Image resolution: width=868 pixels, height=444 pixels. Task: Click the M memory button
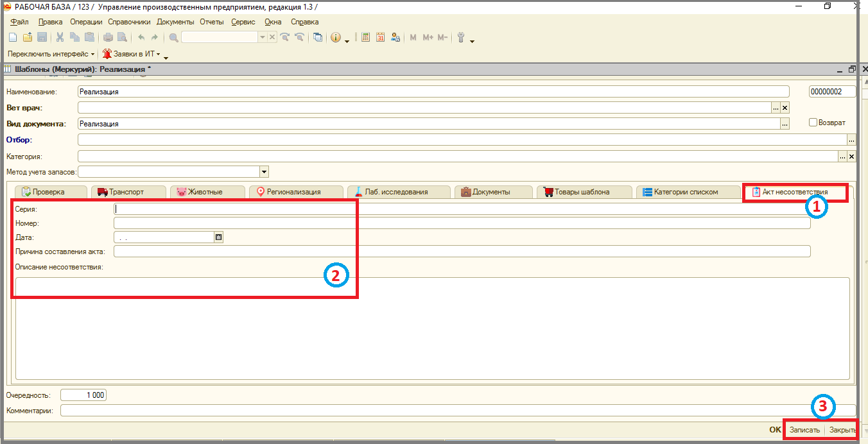pyautogui.click(x=413, y=37)
